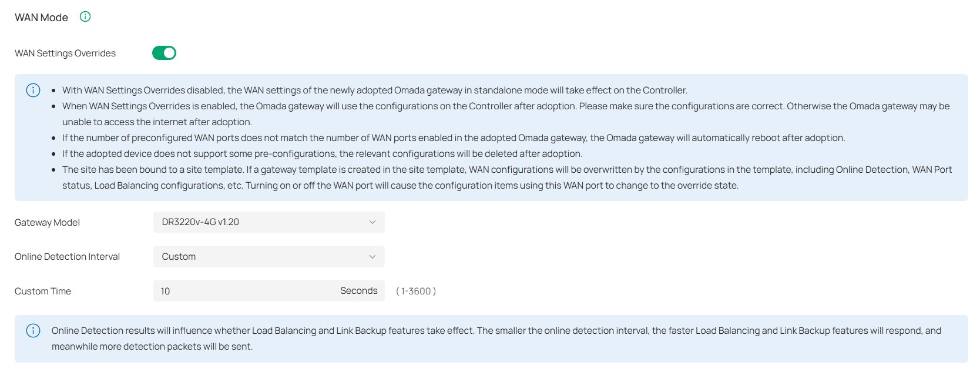Click the bullet about automatic reboot after adoption
The height and width of the screenshot is (372, 980).
(x=453, y=138)
